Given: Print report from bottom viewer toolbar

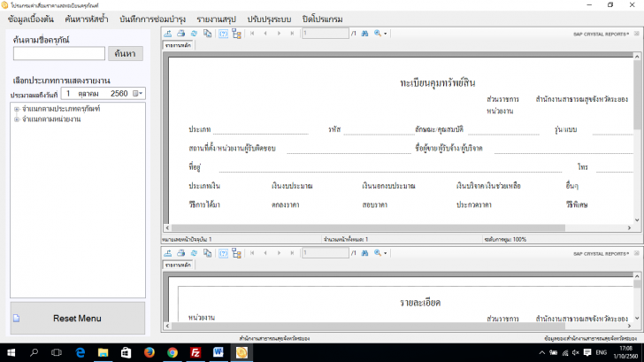Looking at the screenshot, I should 180,253.
